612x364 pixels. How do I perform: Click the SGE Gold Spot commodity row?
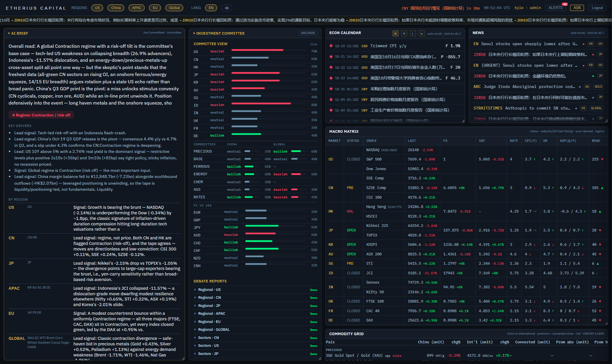(x=466, y=356)
